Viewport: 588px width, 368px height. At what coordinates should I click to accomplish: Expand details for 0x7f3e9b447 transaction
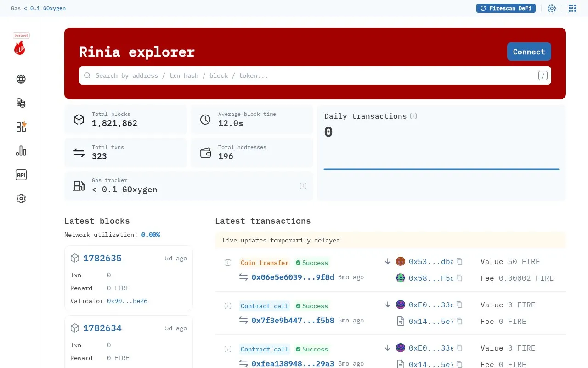(x=227, y=306)
